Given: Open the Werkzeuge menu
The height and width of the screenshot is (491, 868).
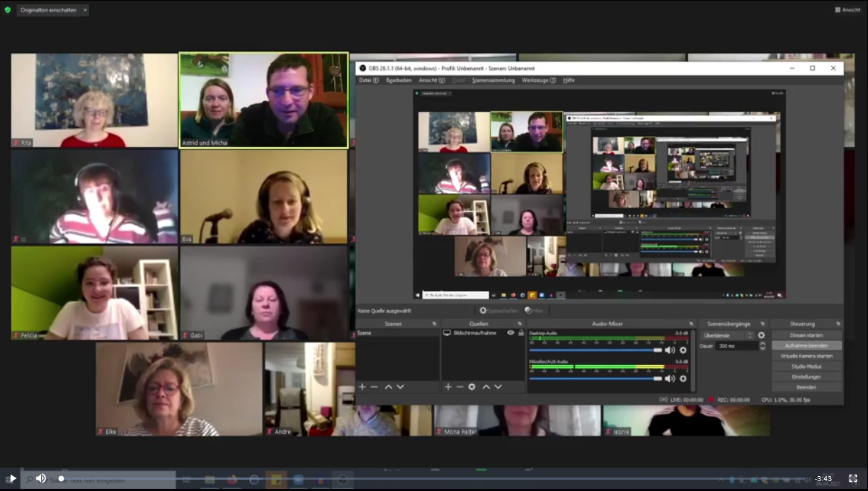Looking at the screenshot, I should click(539, 81).
